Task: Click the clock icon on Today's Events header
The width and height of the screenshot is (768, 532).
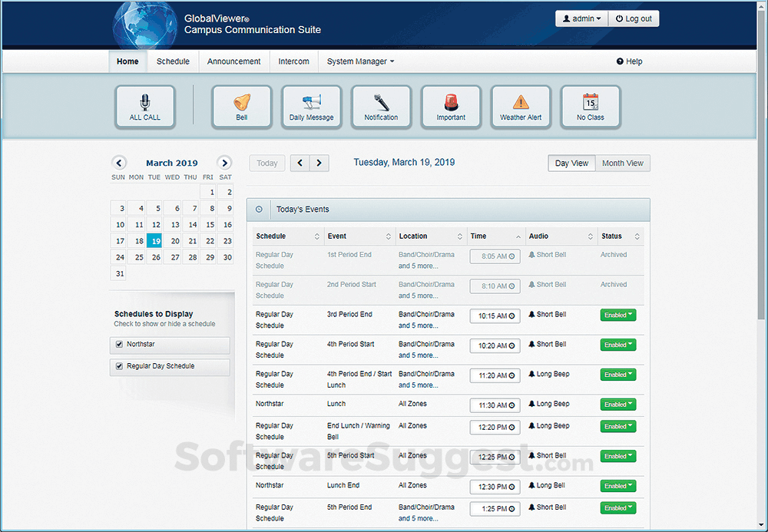Action: click(x=259, y=210)
